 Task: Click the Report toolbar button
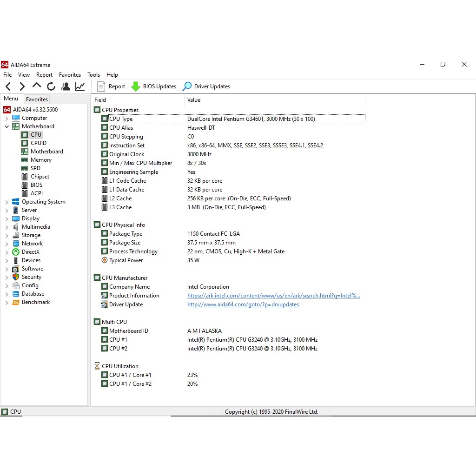point(111,86)
